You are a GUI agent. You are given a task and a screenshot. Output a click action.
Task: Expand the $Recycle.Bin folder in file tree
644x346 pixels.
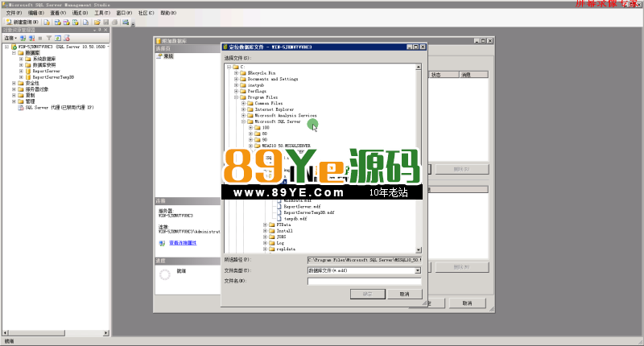pyautogui.click(x=236, y=73)
